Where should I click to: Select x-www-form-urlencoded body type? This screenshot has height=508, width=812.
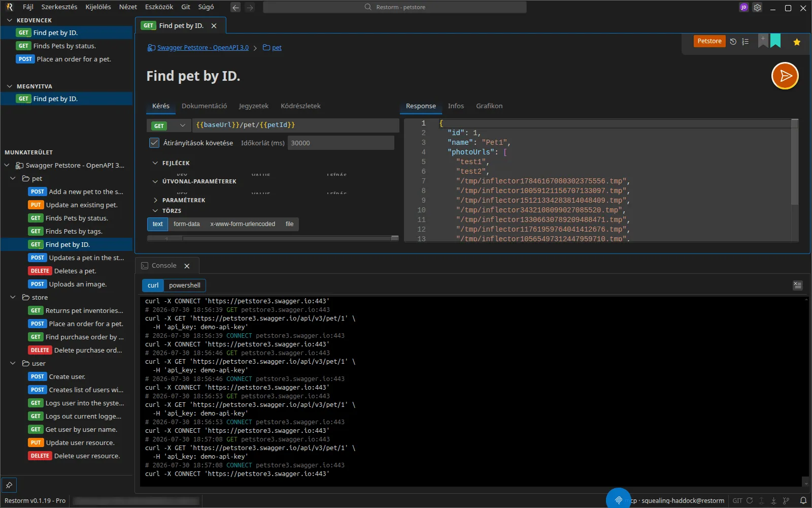point(243,224)
